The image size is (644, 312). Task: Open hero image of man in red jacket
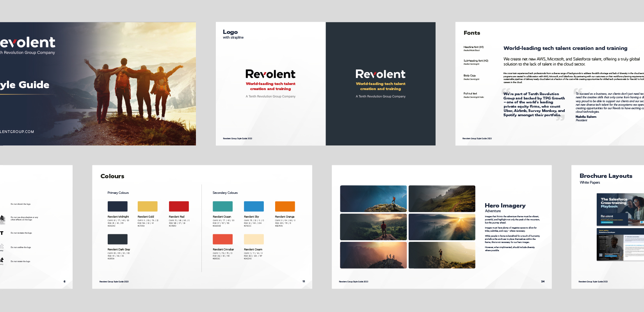[x=374, y=227]
